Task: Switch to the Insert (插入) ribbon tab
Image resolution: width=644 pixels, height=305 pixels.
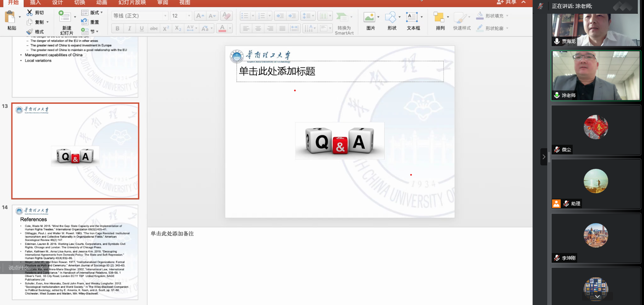Action: click(x=35, y=3)
